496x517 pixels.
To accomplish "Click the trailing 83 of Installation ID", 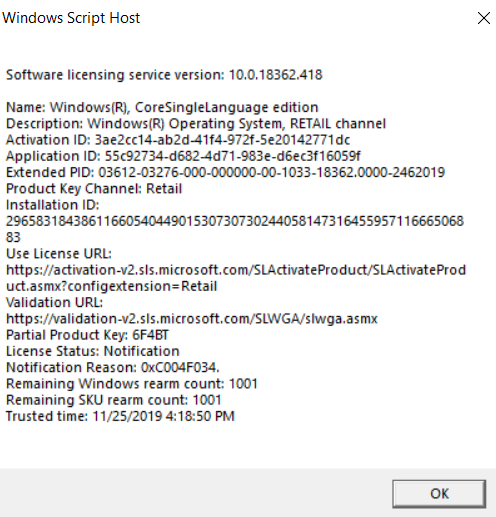I will coord(13,237).
